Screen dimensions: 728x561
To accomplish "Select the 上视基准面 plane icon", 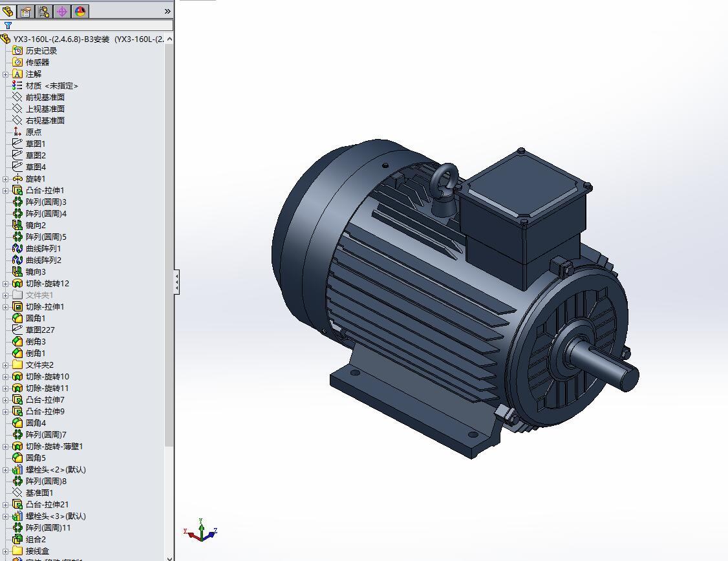I will coord(17,109).
